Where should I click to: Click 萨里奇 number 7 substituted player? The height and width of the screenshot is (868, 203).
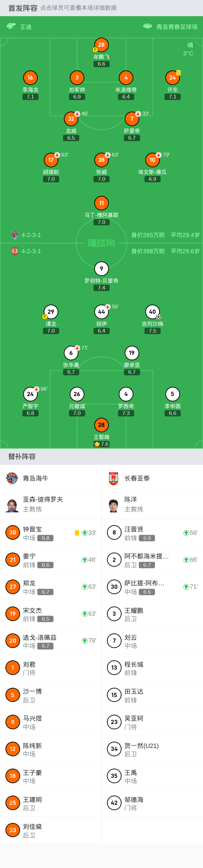[131, 119]
